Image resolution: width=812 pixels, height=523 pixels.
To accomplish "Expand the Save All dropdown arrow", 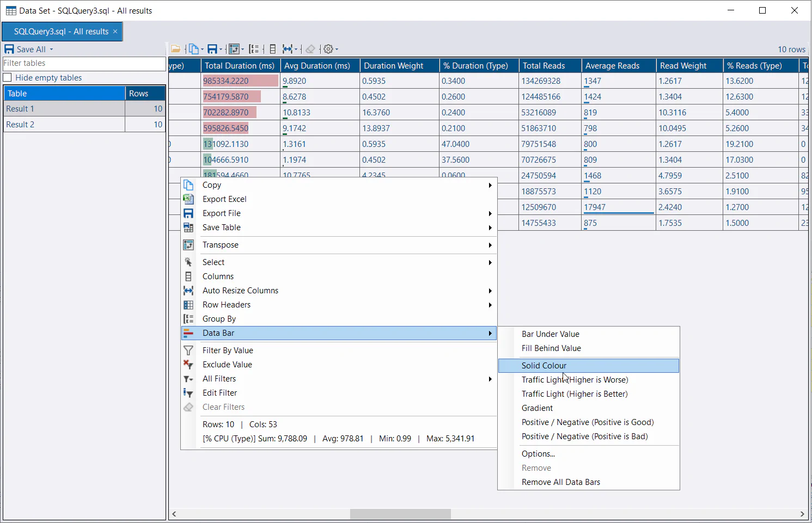I will click(x=52, y=49).
